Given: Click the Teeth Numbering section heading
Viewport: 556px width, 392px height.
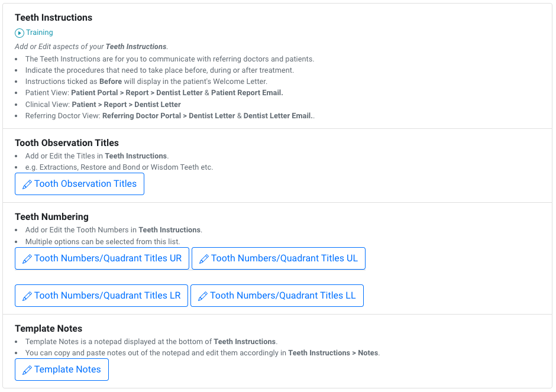Looking at the screenshot, I should [51, 217].
